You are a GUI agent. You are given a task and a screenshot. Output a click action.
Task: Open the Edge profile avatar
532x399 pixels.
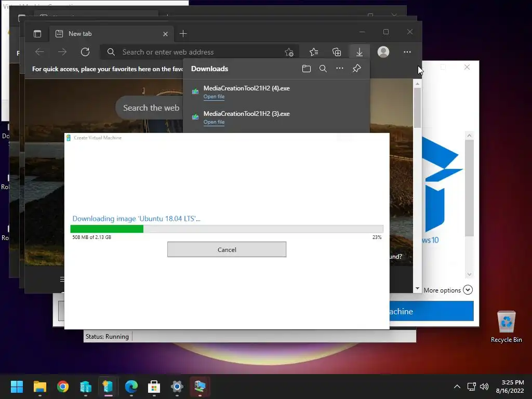click(x=383, y=52)
